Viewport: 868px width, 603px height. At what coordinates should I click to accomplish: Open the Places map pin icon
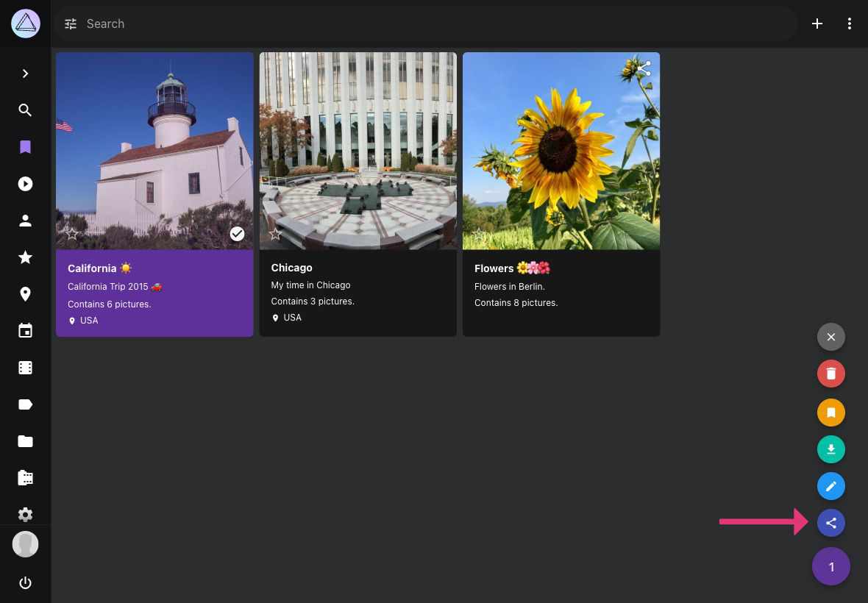(x=25, y=293)
